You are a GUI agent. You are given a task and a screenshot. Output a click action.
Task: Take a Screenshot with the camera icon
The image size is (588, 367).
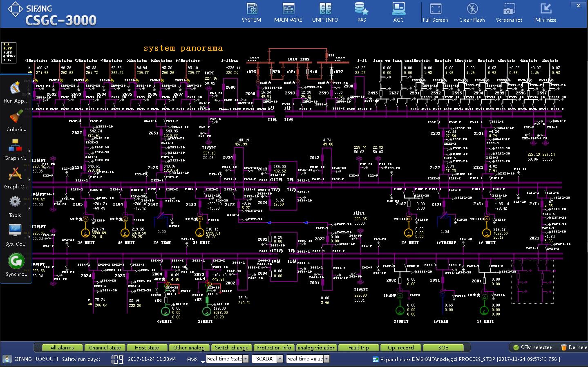point(509,9)
